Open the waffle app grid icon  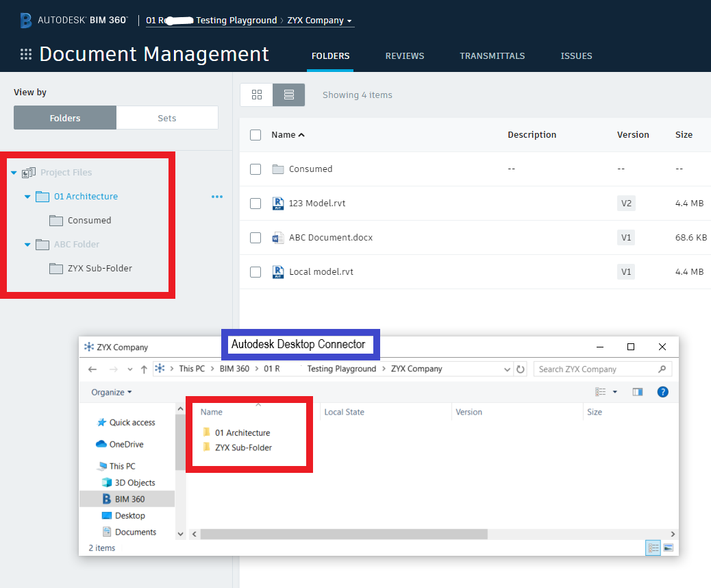pos(25,54)
